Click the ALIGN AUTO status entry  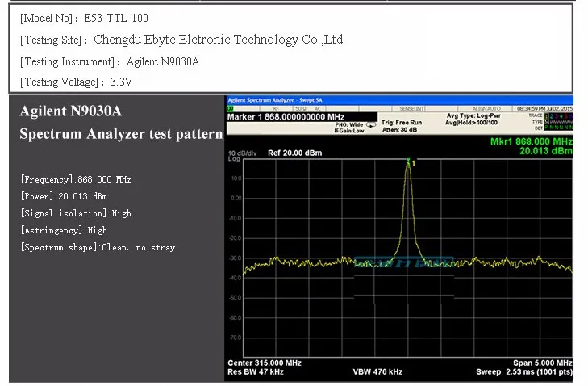point(486,108)
